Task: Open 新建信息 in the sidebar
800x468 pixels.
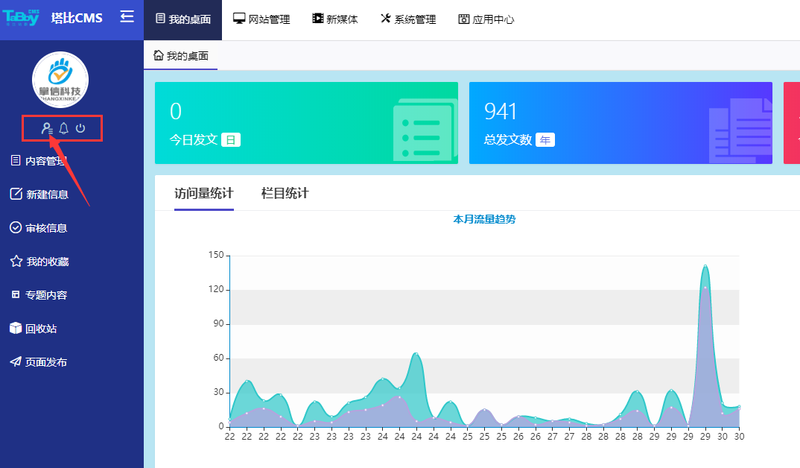Action: coord(39,194)
